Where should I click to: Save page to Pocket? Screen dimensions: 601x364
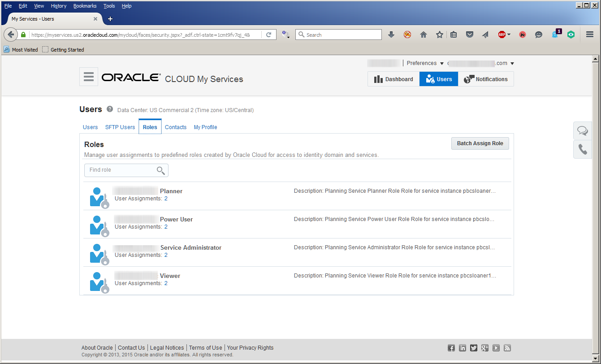pyautogui.click(x=470, y=35)
